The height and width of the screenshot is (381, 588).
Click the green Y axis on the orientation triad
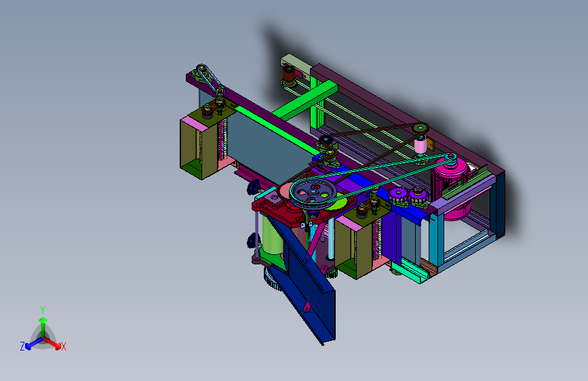[43, 326]
